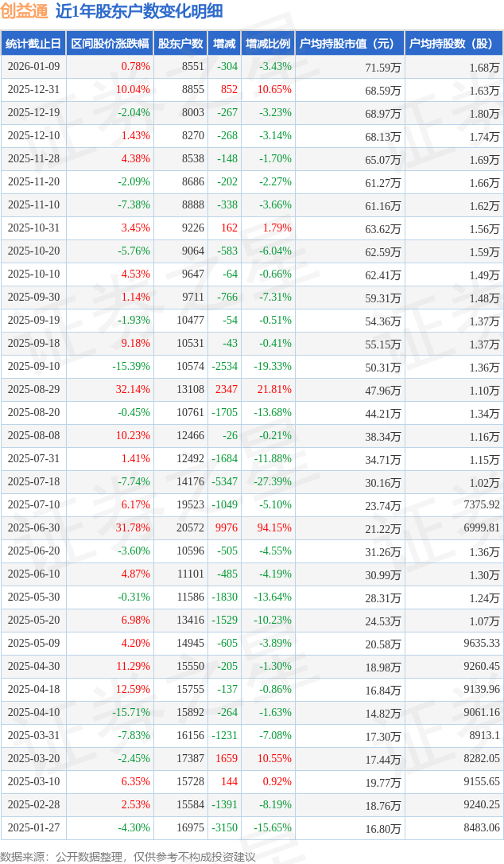Click the 创益通 stock name in title
504x864 pixels.
[x=25, y=11]
